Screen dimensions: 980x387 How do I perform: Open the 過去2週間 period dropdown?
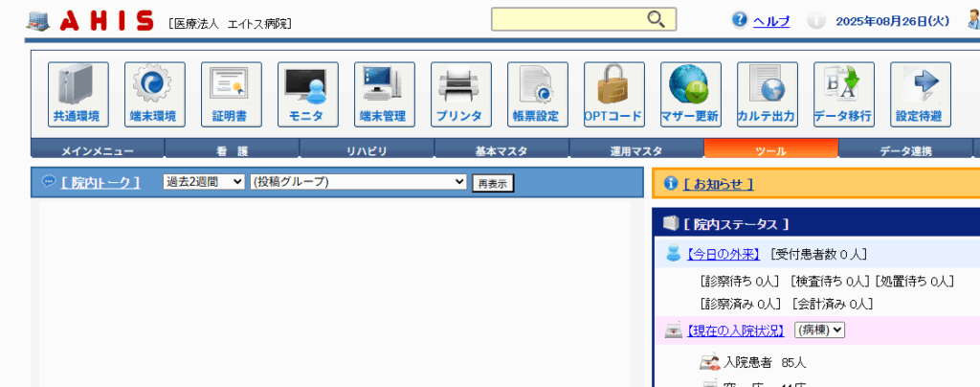pos(204,182)
